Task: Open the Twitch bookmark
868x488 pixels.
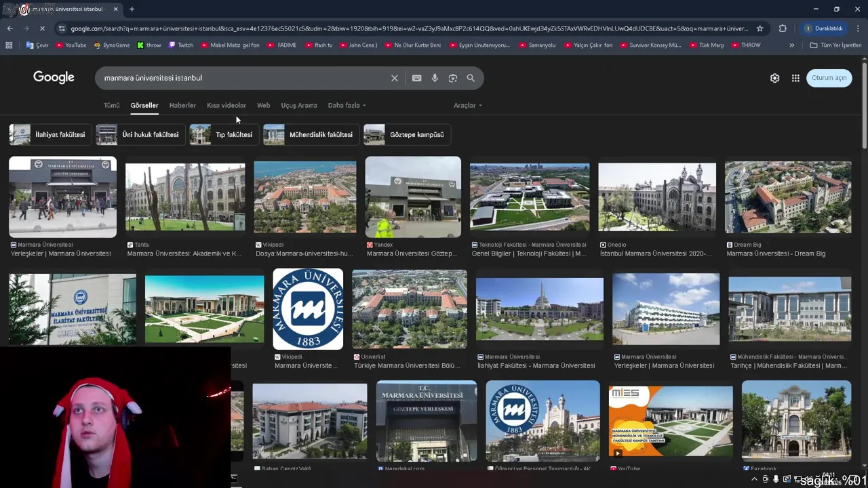Action: coord(181,45)
